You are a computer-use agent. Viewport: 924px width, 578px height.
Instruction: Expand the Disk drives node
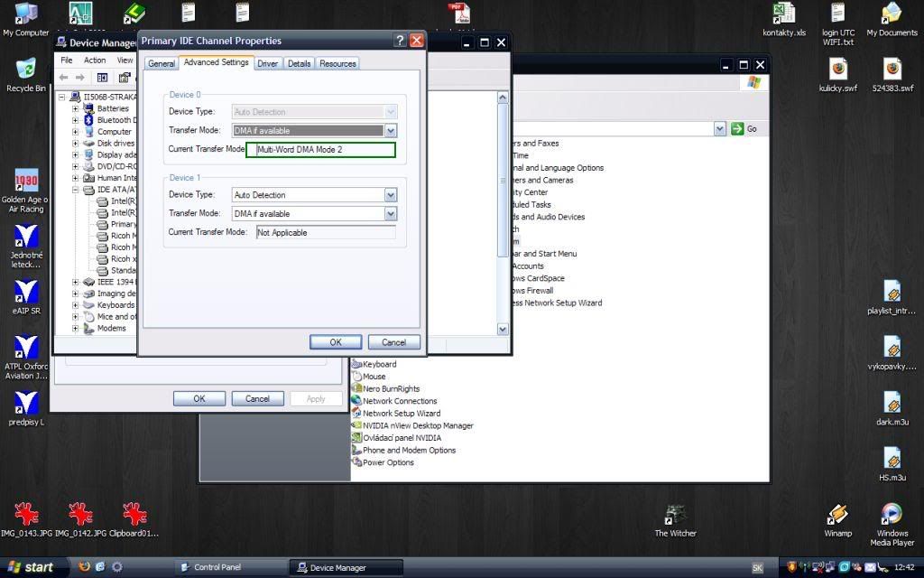(75, 144)
